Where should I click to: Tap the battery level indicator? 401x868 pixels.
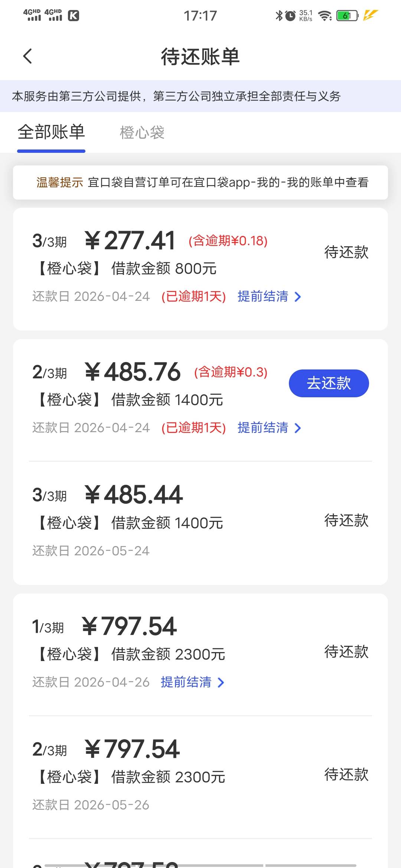coord(347,16)
